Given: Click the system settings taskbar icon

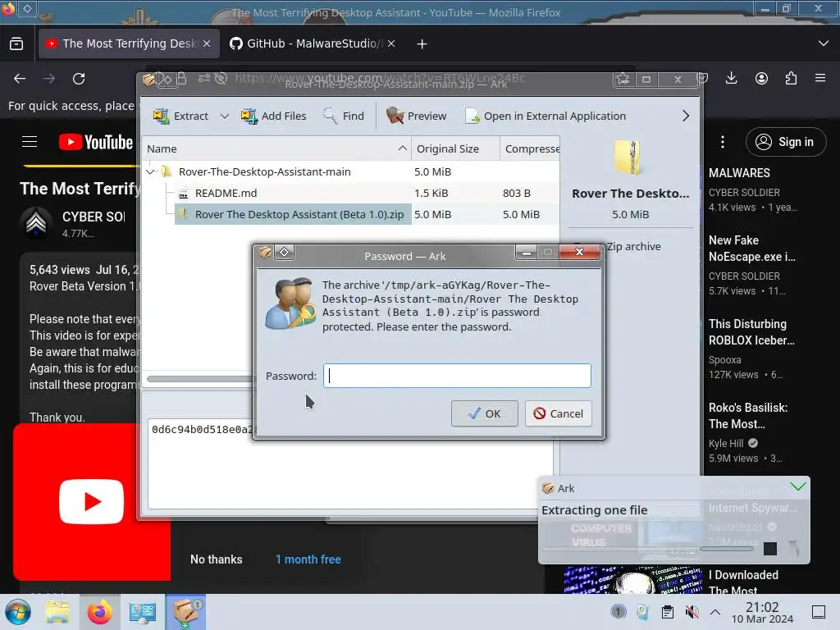Looking at the screenshot, I should 143,612.
